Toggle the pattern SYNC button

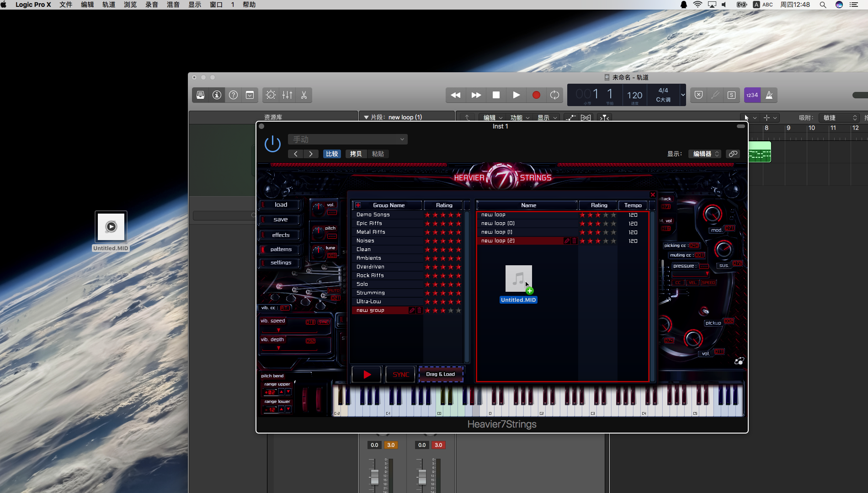pyautogui.click(x=401, y=375)
